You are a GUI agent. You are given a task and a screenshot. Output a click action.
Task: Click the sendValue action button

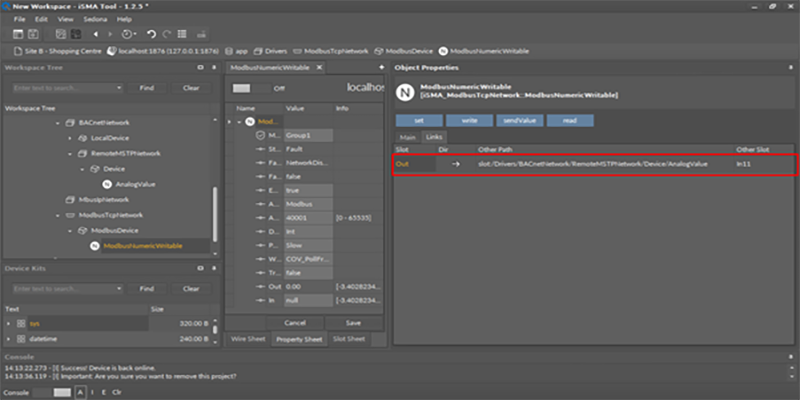coord(519,121)
